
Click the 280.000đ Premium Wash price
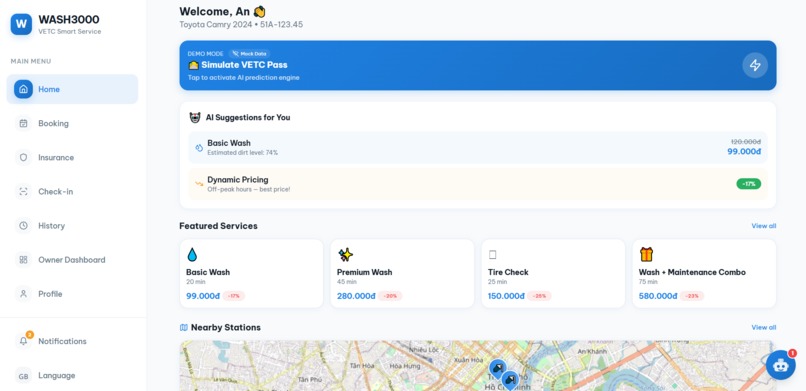(356, 296)
